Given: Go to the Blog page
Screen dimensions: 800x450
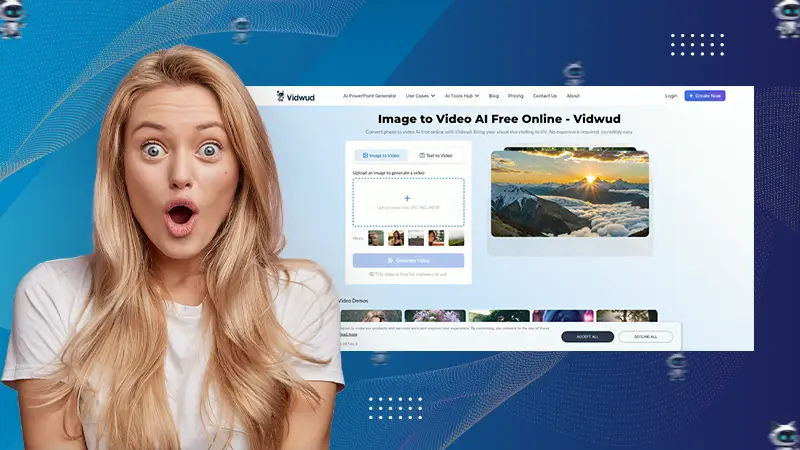Looking at the screenshot, I should (493, 96).
